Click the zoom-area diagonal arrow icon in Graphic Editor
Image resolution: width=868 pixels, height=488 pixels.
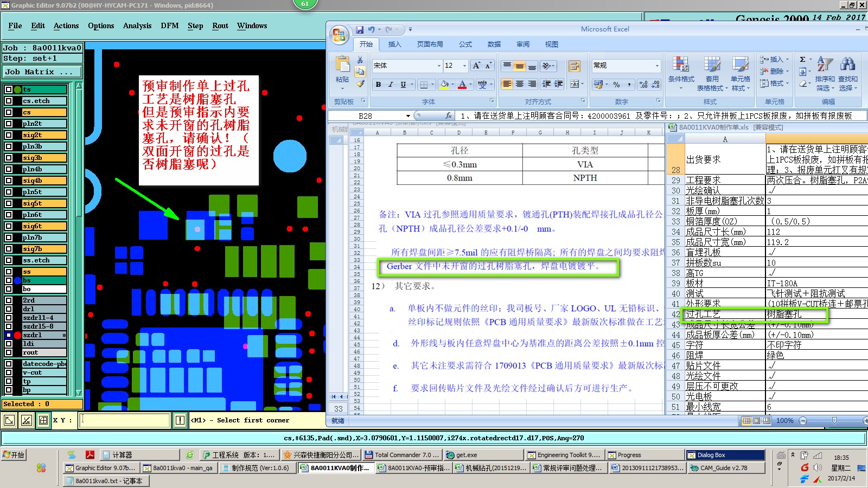tap(9, 420)
